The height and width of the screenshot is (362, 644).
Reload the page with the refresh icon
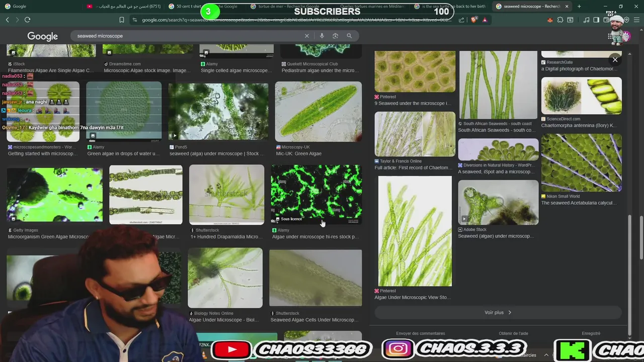coord(27,20)
